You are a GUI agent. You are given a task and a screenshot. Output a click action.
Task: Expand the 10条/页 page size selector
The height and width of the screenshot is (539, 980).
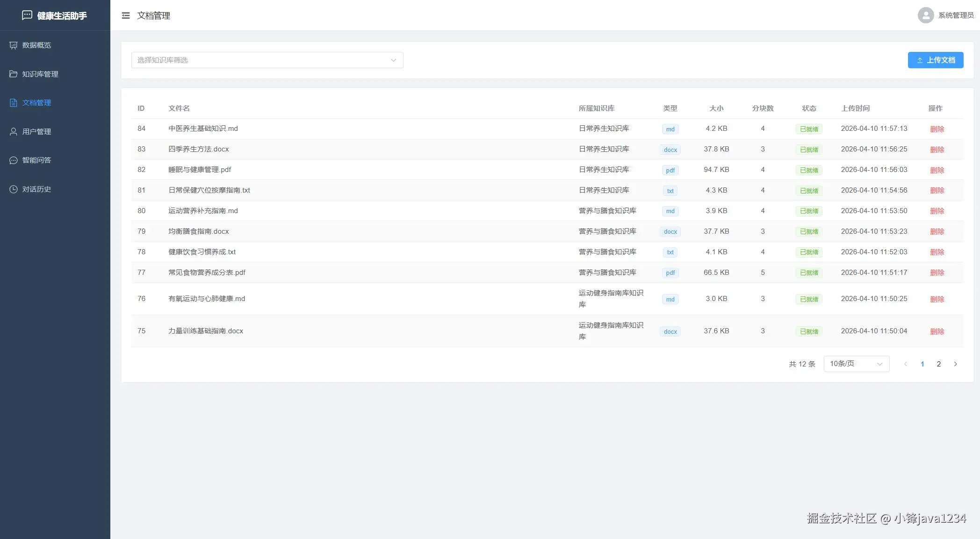click(x=856, y=364)
